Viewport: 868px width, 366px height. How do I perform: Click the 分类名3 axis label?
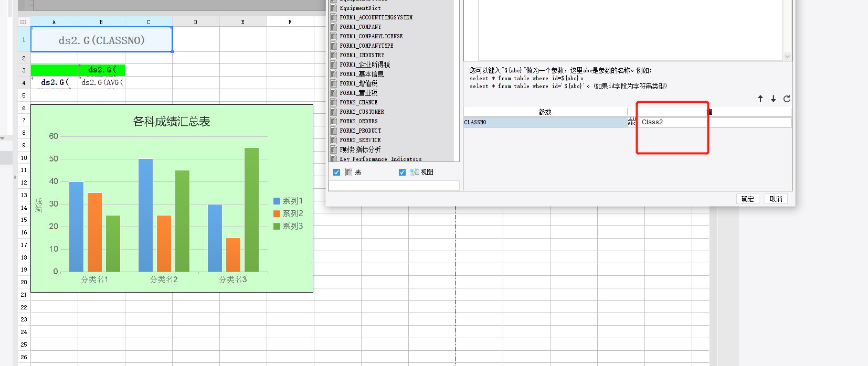[233, 279]
